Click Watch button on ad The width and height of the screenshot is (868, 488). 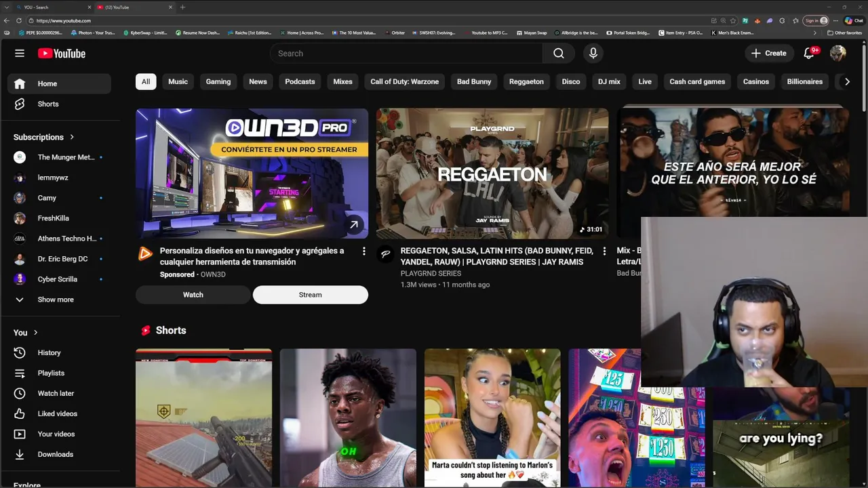pyautogui.click(x=193, y=295)
